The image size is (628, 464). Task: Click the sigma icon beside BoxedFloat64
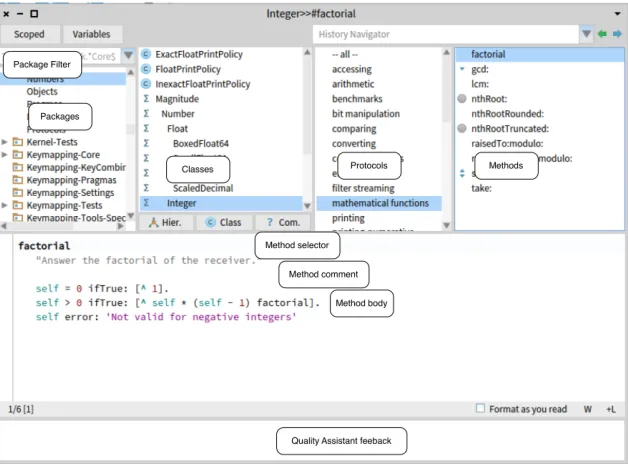(146, 143)
